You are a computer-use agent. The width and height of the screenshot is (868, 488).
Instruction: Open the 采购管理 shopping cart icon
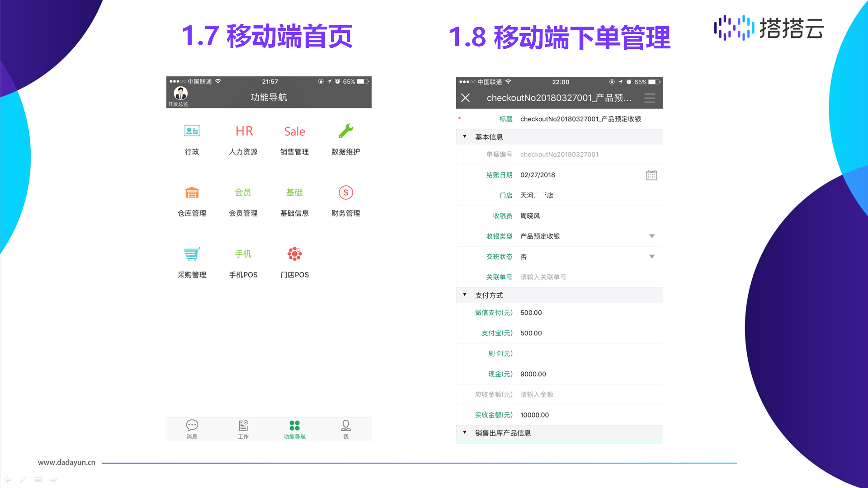(192, 254)
